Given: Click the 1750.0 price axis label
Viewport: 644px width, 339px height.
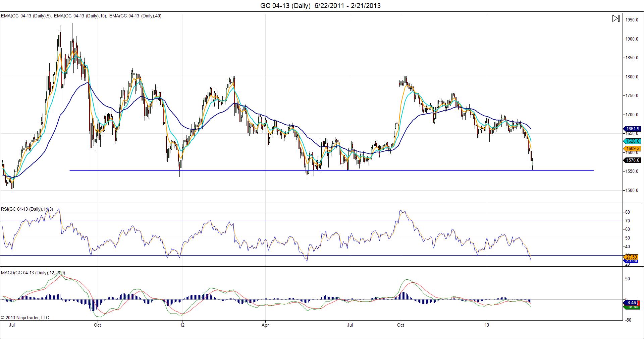Looking at the screenshot, I should 632,96.
